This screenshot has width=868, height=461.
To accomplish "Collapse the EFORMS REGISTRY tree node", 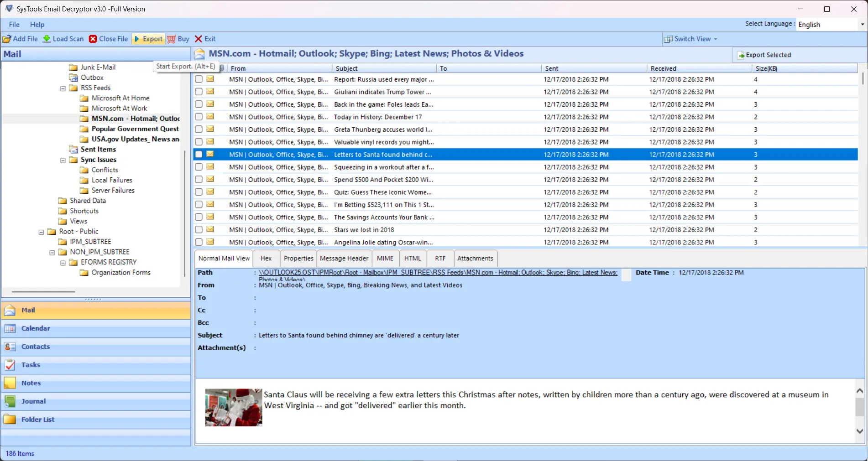I will click(63, 263).
